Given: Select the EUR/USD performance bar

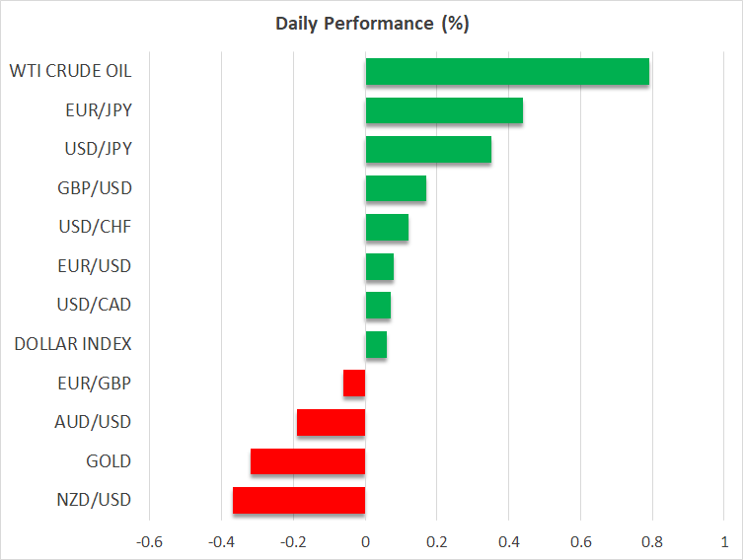Looking at the screenshot, I should pos(380,266).
